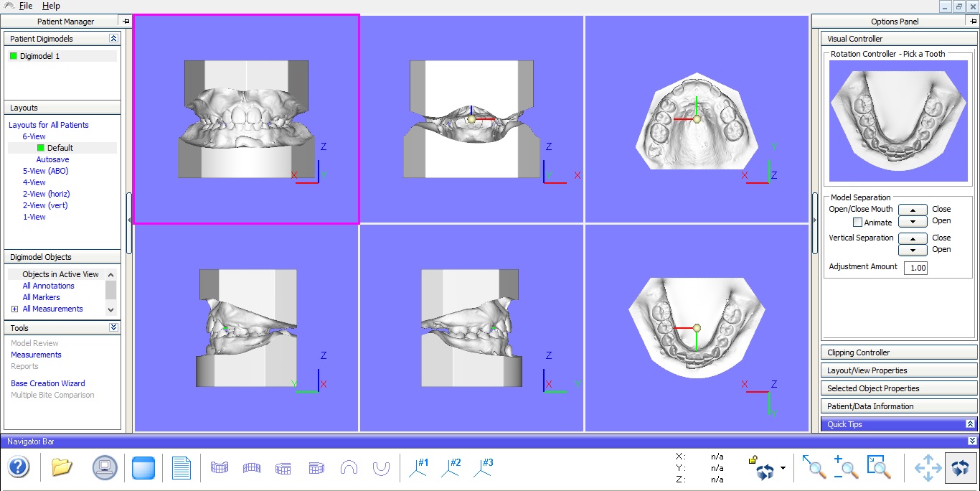Open the rotation mode dropdown arrow
This screenshot has width=980, height=491.
[783, 469]
